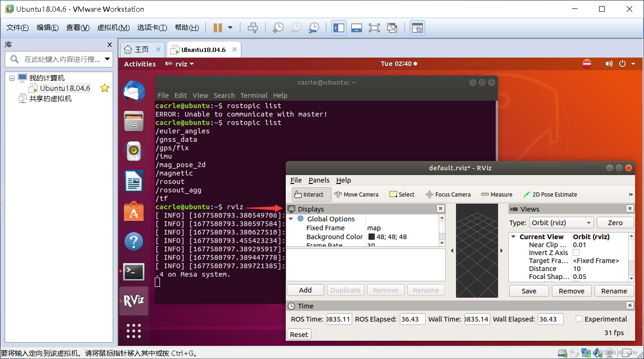Click the Add display button
The height and width of the screenshot is (359, 644).
(305, 290)
